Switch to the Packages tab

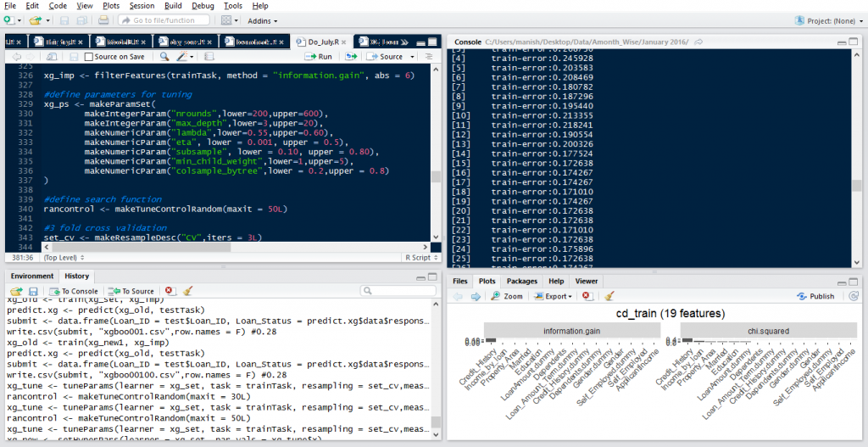pyautogui.click(x=521, y=281)
